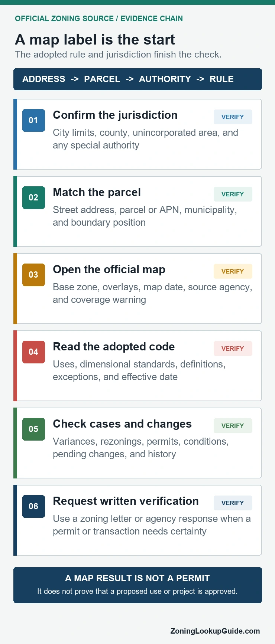Click the 'Street address, parcel or APN' description
The width and height of the screenshot is (275, 644).
tap(145, 216)
